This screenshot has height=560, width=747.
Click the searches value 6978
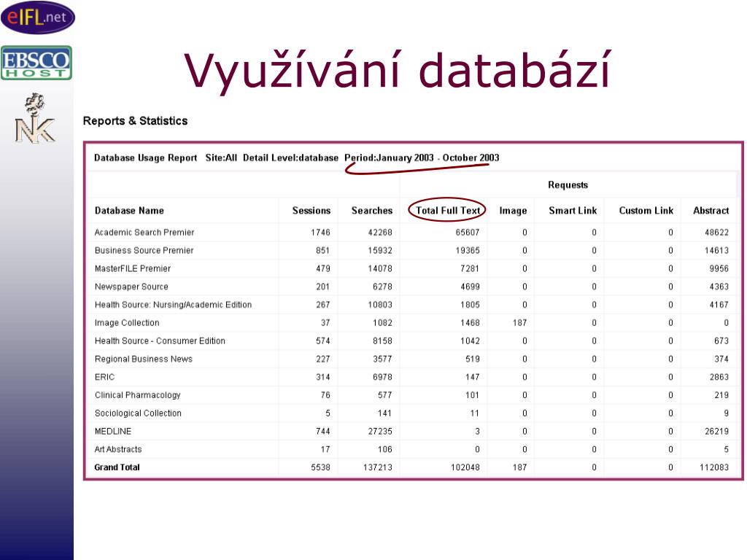pos(382,377)
